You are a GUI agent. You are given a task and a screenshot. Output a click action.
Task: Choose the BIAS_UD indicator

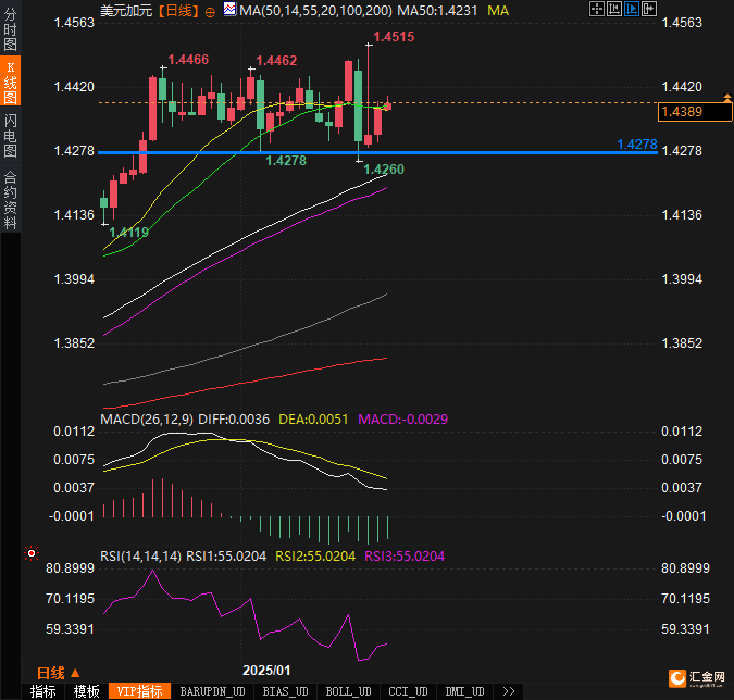point(285,691)
